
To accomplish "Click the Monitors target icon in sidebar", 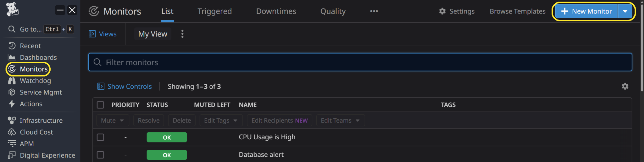I will click(x=12, y=69).
